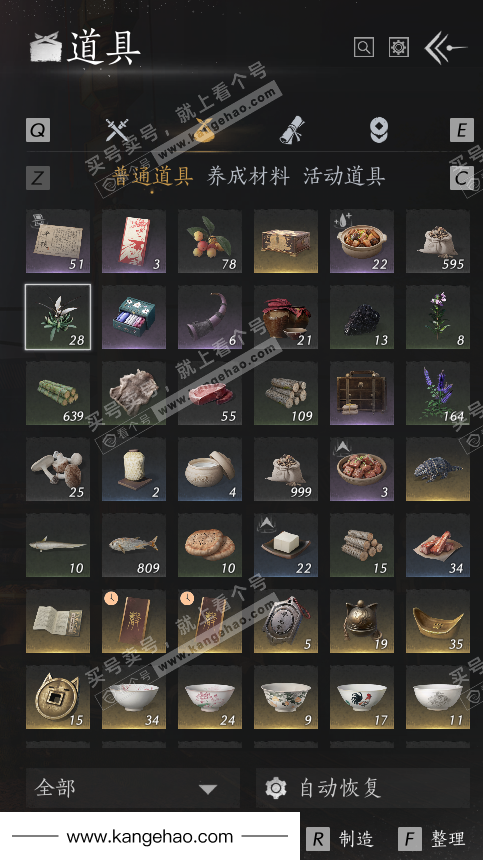483x860 pixels.
Task: Select the golden pouch category icon
Action: (x=204, y=131)
